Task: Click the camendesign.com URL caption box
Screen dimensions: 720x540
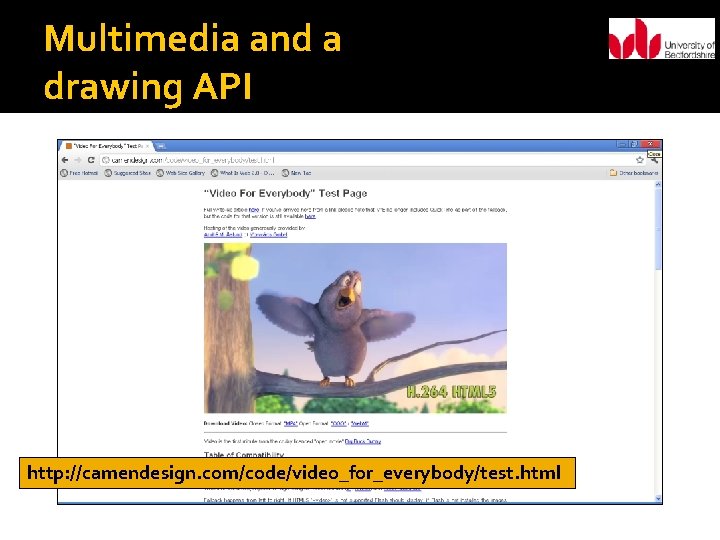Action: (x=297, y=473)
